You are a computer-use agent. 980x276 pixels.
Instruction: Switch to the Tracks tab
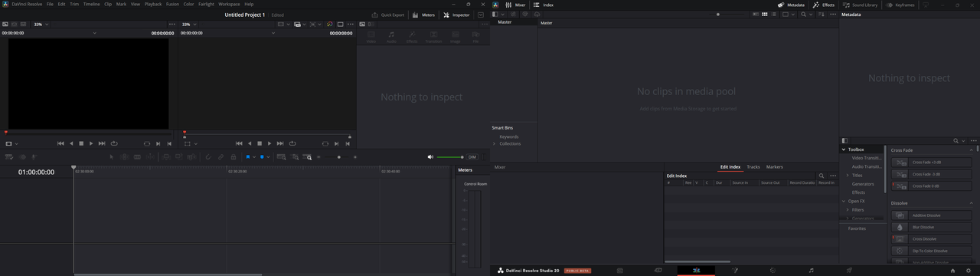tap(753, 166)
